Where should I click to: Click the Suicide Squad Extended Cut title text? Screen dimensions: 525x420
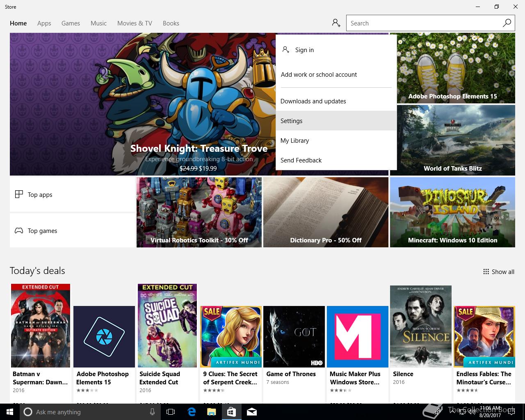(x=160, y=378)
